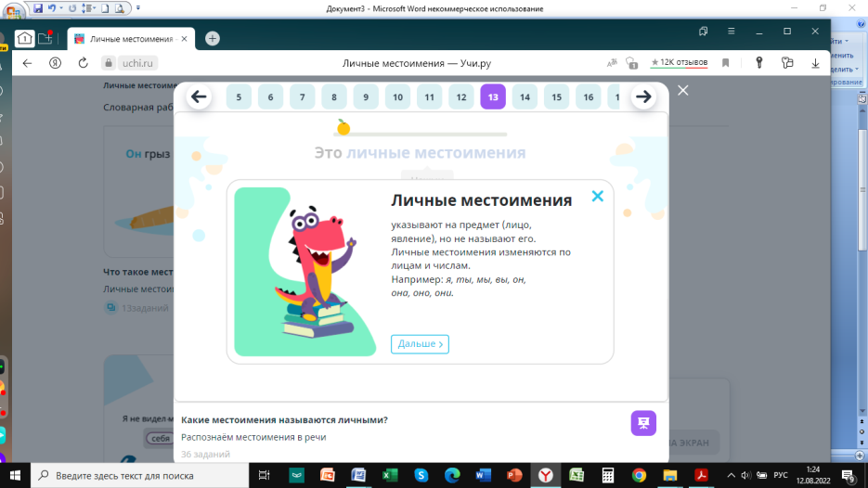Viewport: 868px width, 488px height.
Task: Customize the Word quick access toolbar dropdown
Action: pyautogui.click(x=137, y=8)
